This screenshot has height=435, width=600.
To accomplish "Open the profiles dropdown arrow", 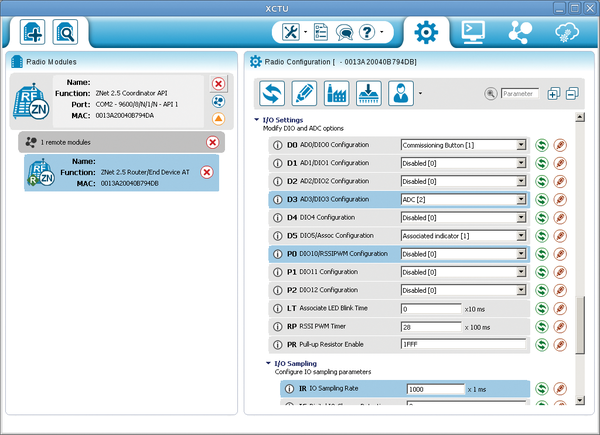I will click(x=420, y=93).
